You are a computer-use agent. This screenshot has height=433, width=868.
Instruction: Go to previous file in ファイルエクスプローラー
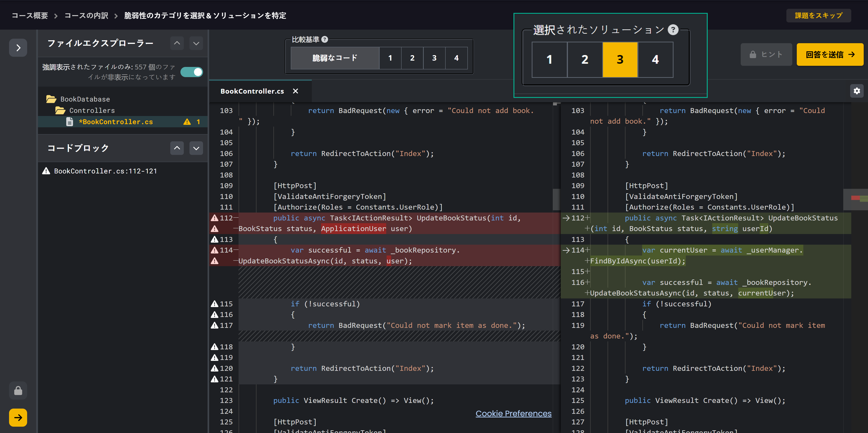pyautogui.click(x=177, y=43)
